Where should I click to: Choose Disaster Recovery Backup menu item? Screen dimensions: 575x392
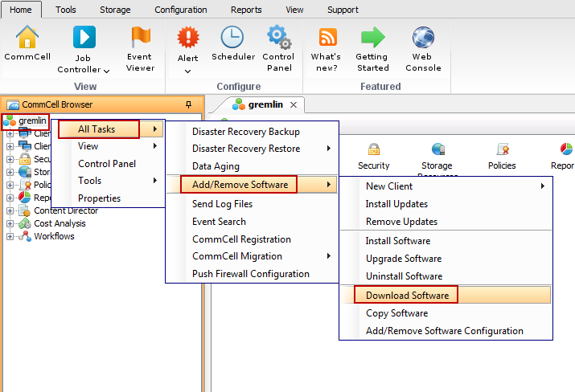click(x=245, y=131)
